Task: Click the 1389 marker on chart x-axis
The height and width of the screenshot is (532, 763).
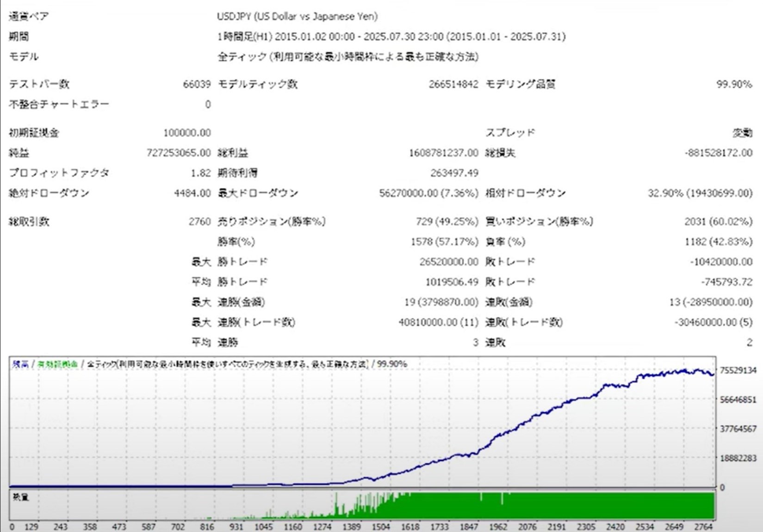Action: point(352,527)
